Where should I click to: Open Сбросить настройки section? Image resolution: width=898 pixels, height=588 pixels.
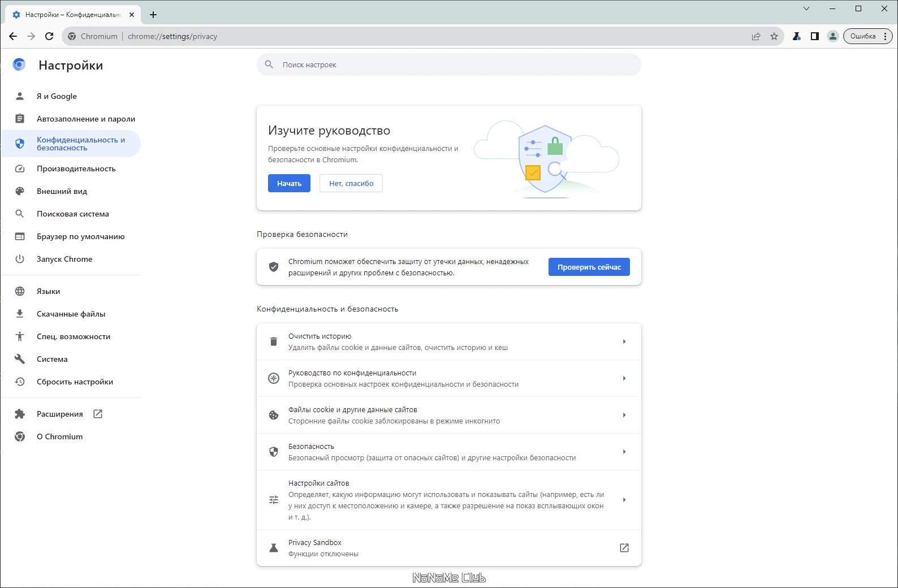tap(71, 382)
